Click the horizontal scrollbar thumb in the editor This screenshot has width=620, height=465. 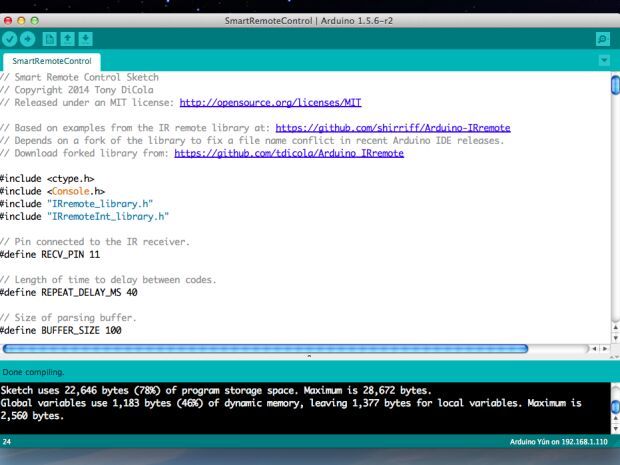265,348
